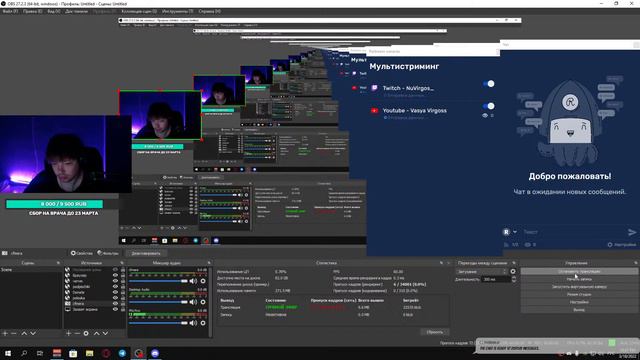Toggle visibility of the second source

click(115, 276)
